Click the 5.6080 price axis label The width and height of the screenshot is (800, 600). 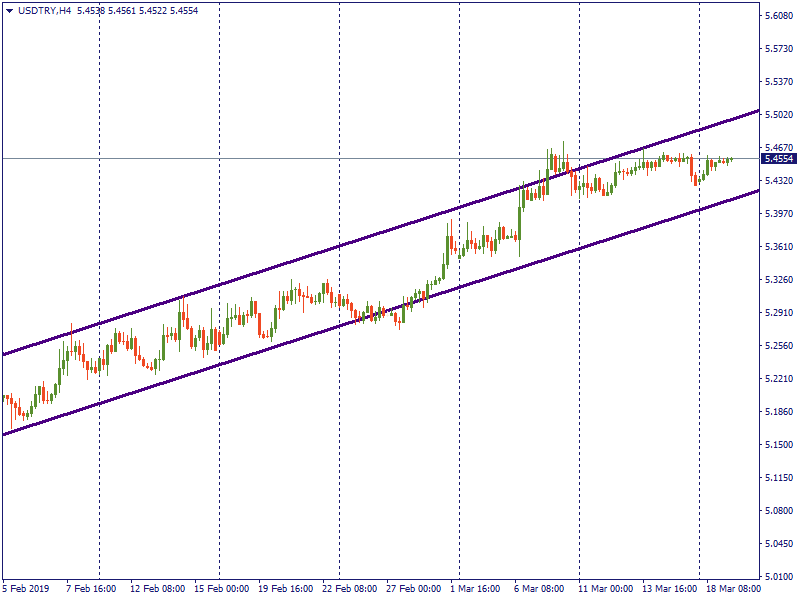click(x=778, y=16)
